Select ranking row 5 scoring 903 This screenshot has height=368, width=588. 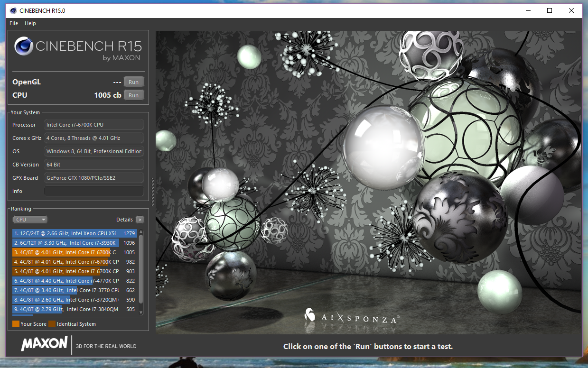pyautogui.click(x=75, y=271)
